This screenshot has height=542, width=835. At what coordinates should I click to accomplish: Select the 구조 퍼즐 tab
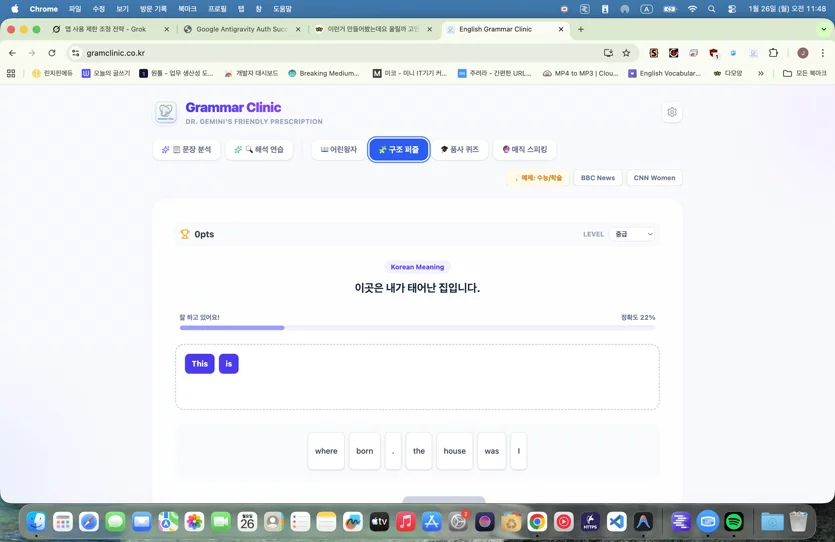tap(399, 150)
